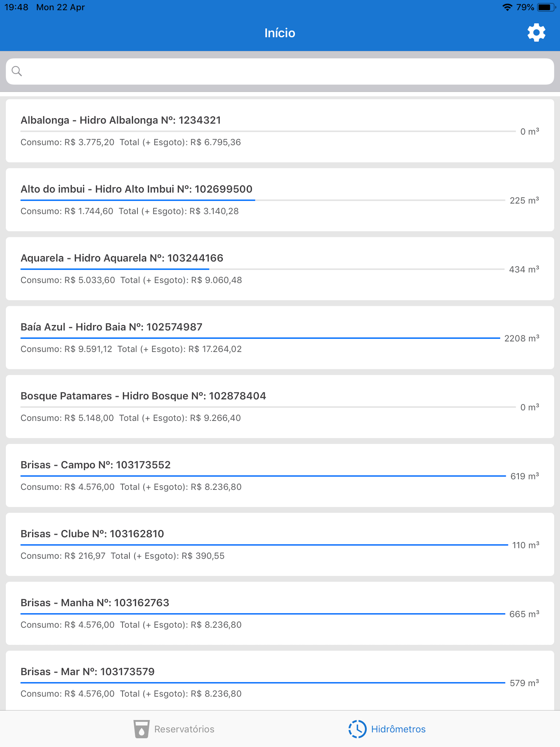Open Baía Azul Hidro Baia entry
Image resolution: width=560 pixels, height=747 pixels.
tap(280, 337)
